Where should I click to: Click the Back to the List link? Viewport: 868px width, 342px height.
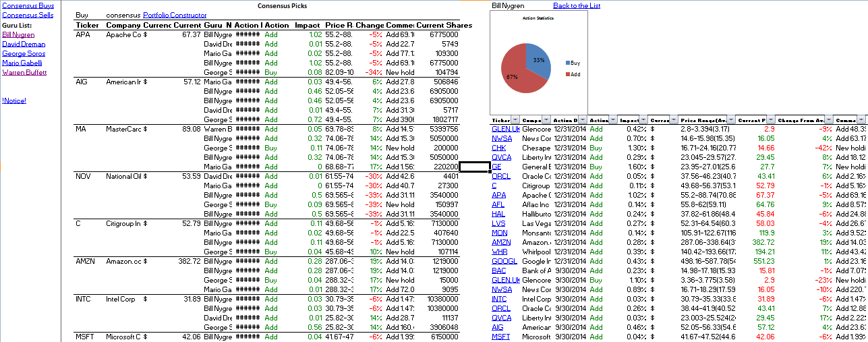pos(577,5)
